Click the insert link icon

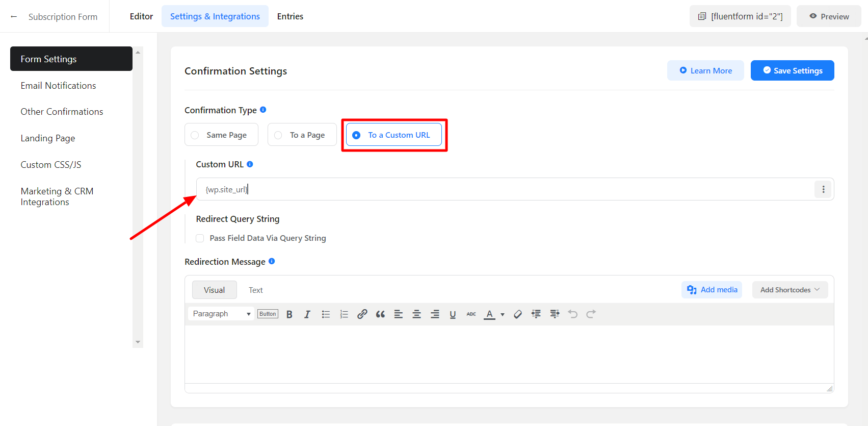(x=362, y=314)
